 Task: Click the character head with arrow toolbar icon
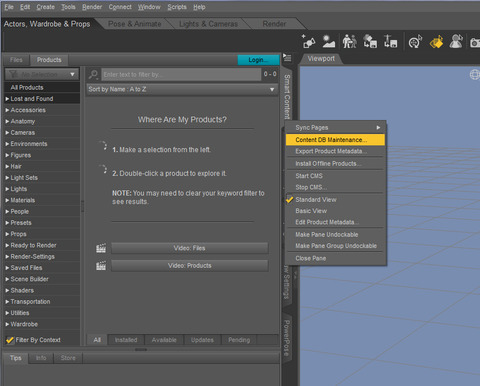[456, 42]
